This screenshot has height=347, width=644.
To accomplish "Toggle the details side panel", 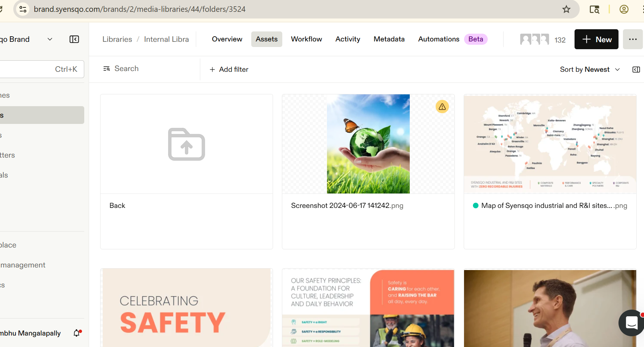I will (636, 70).
